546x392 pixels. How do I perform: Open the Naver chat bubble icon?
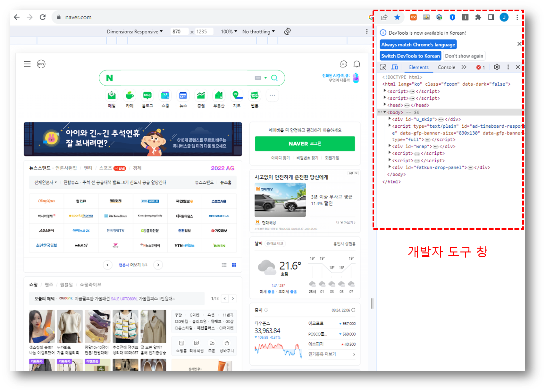point(344,64)
